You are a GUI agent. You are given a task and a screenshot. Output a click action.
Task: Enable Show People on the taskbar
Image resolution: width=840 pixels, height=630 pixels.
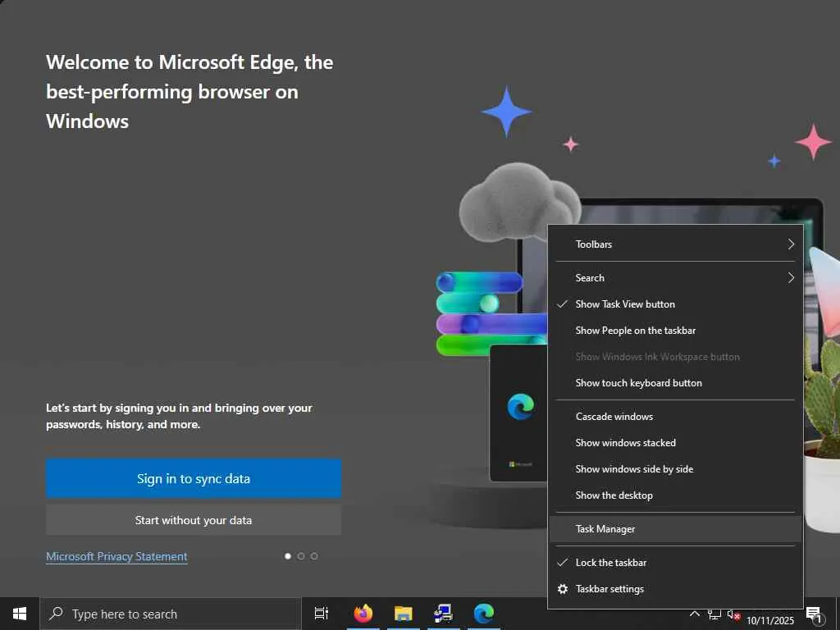point(676,331)
